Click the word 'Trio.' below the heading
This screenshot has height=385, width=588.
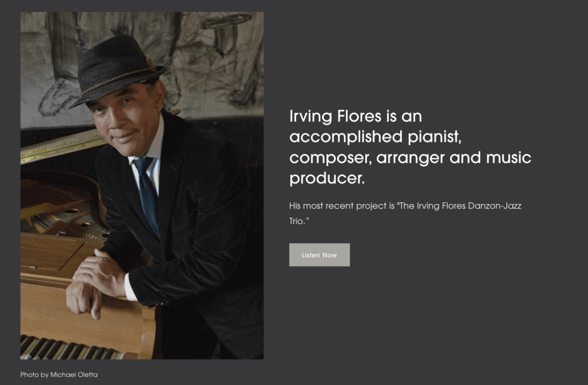point(299,221)
